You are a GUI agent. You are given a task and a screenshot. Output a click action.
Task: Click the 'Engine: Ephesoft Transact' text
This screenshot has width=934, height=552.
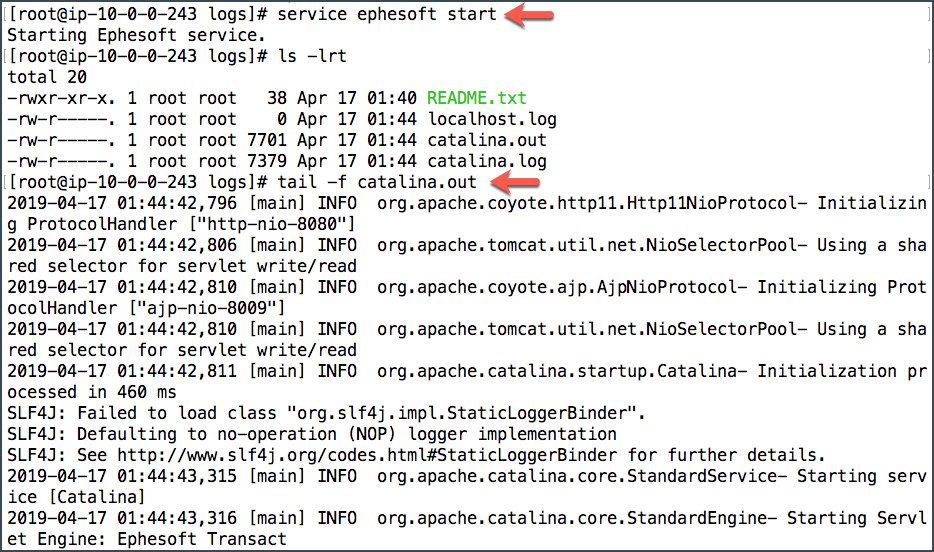point(162,539)
